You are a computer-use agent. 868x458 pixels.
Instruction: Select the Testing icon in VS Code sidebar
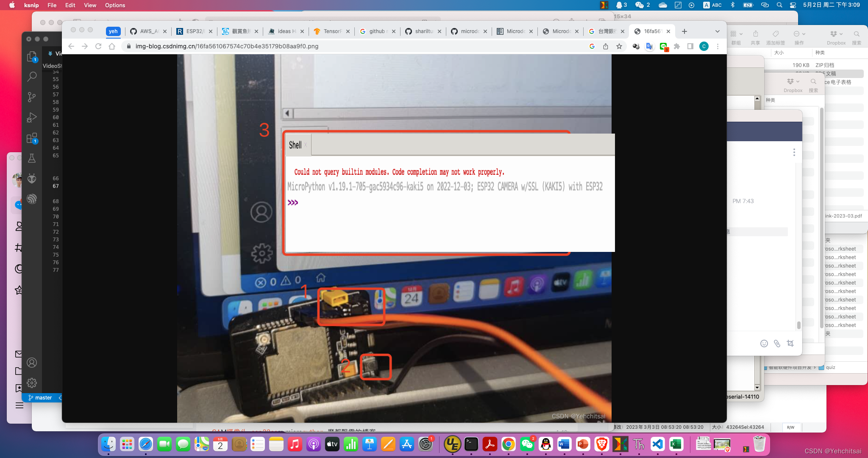[x=31, y=159]
